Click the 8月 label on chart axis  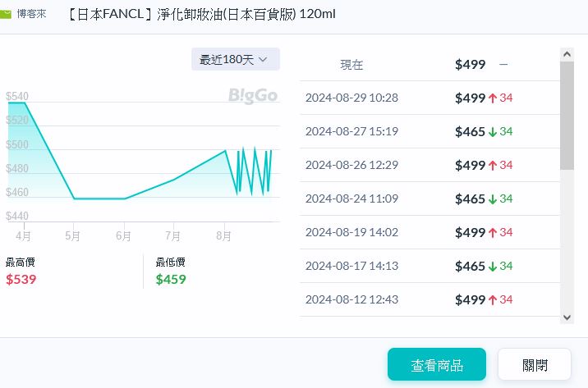point(223,237)
